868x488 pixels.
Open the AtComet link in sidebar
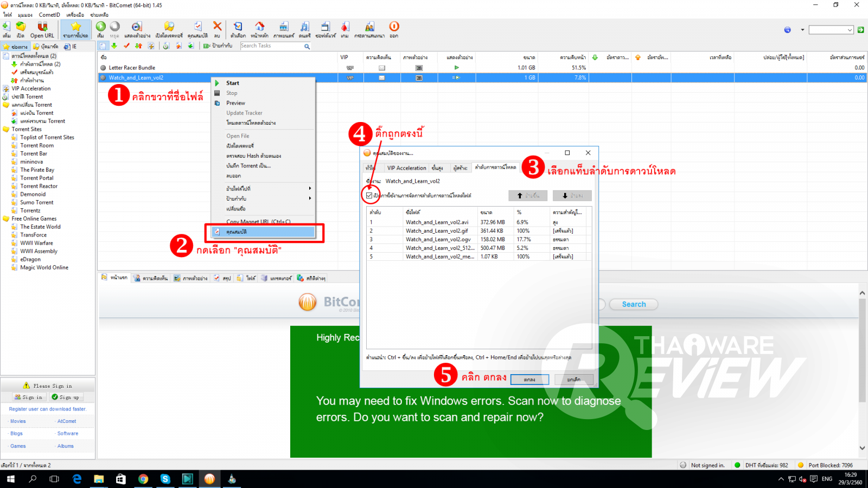click(x=67, y=421)
